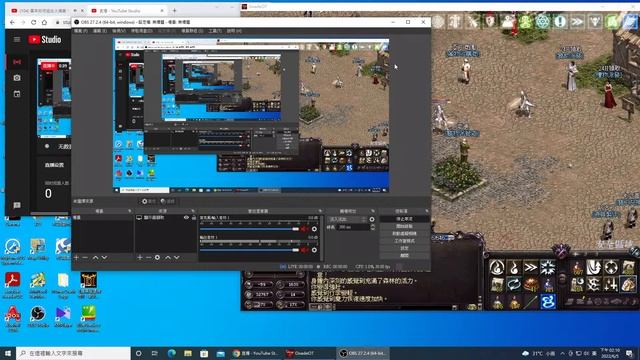
Task: Click the Studio Mode button in OBS controls
Action: click(x=404, y=241)
